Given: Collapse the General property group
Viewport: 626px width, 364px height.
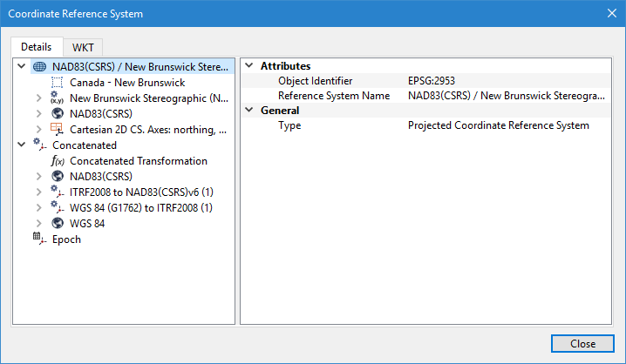Looking at the screenshot, I should [x=249, y=111].
